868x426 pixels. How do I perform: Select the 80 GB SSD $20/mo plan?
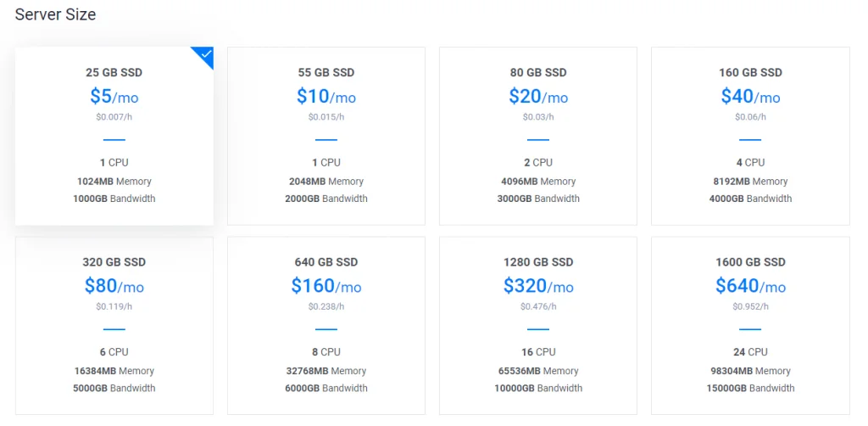click(x=538, y=137)
